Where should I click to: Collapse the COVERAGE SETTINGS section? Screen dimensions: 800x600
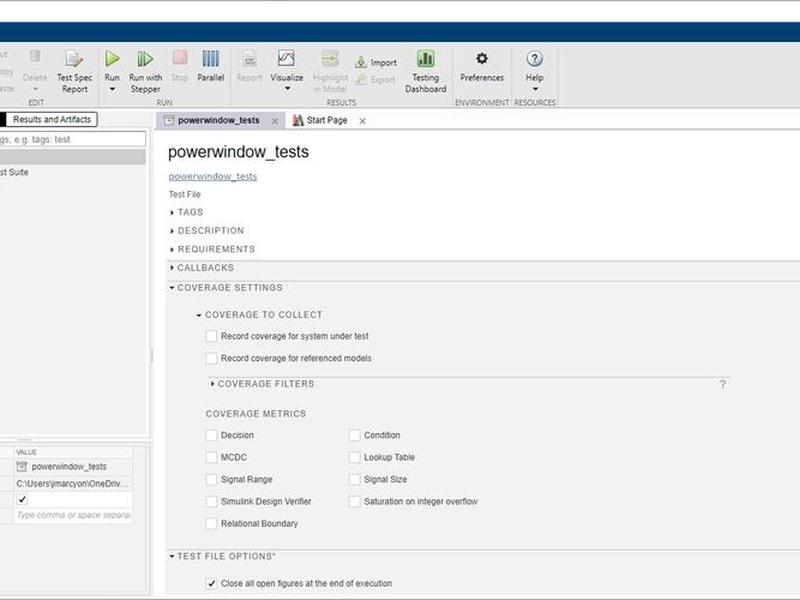172,288
